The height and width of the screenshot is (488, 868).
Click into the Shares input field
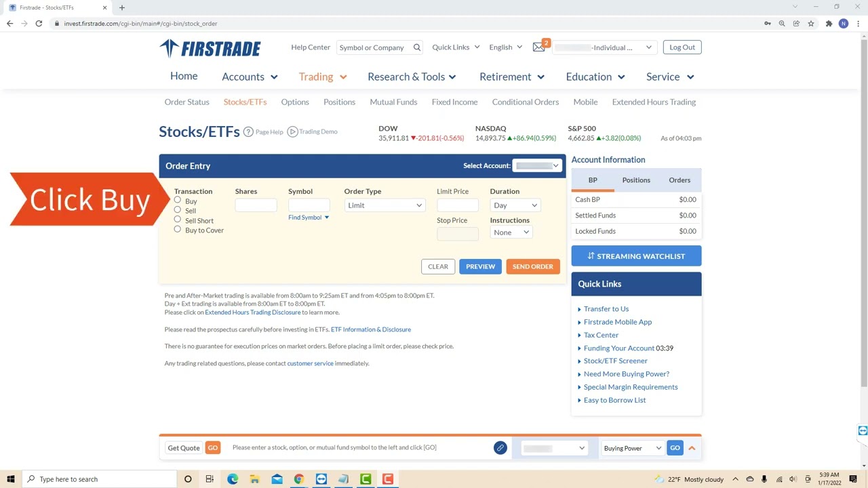click(256, 205)
